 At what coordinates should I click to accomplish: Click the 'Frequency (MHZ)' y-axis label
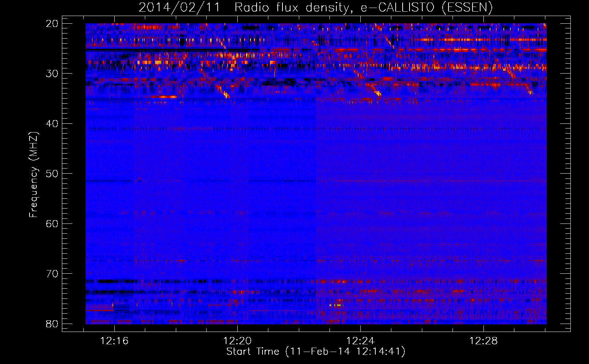pyautogui.click(x=33, y=175)
